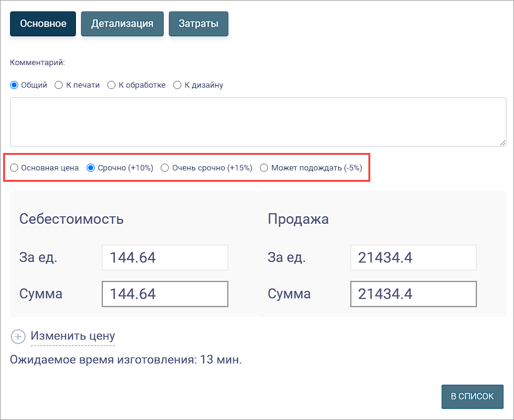Switch to the Детализация tab

click(x=122, y=24)
